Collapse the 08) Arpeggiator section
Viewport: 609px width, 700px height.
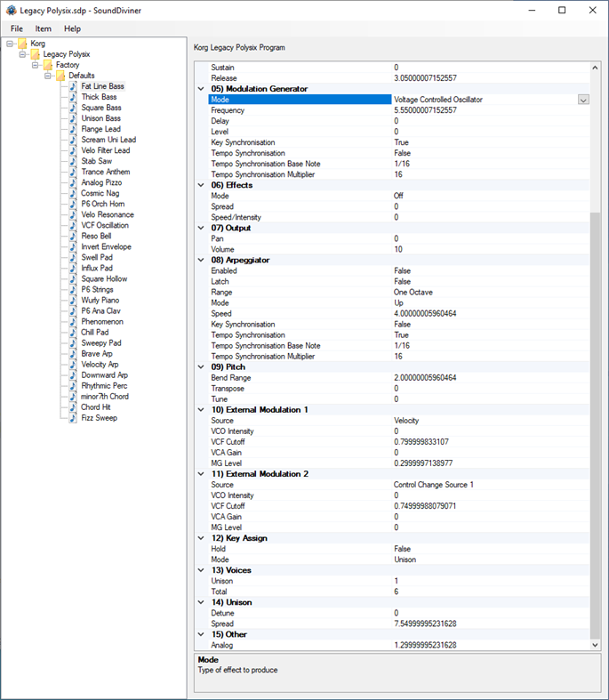tap(201, 261)
